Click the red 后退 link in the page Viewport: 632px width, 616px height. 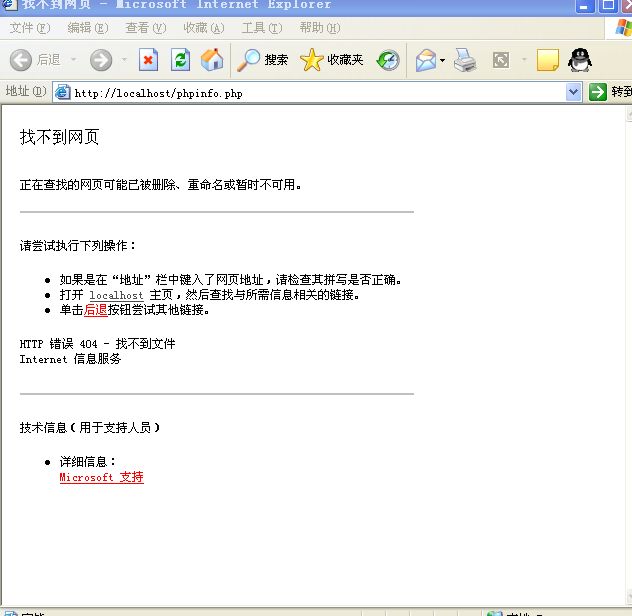[96, 310]
